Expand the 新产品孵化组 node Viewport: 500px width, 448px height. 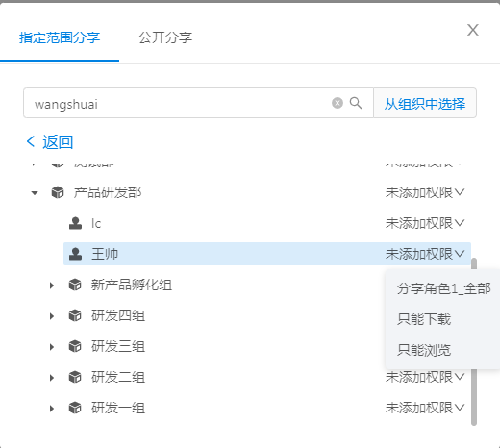tap(52, 285)
